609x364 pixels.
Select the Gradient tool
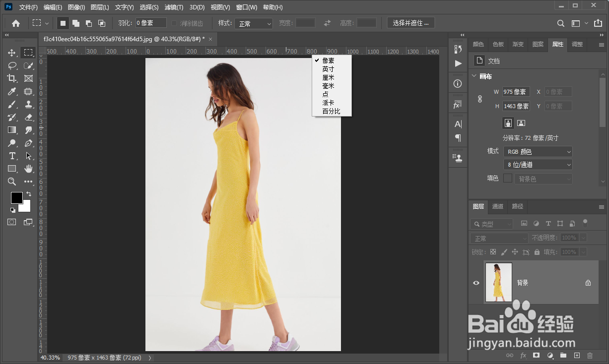pyautogui.click(x=12, y=130)
